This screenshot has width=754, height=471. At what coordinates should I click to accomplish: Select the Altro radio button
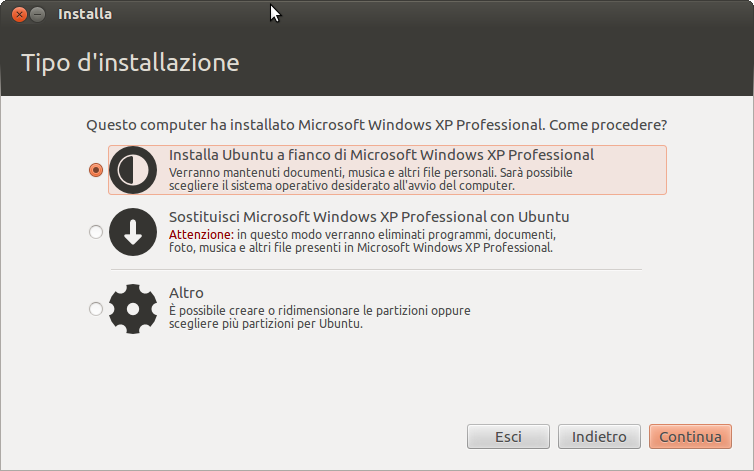click(96, 309)
